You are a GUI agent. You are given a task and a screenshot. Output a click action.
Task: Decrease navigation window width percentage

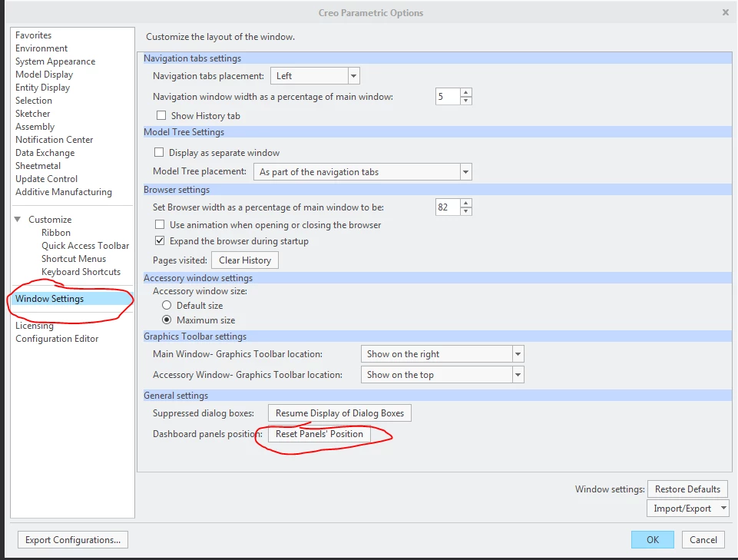pos(466,101)
